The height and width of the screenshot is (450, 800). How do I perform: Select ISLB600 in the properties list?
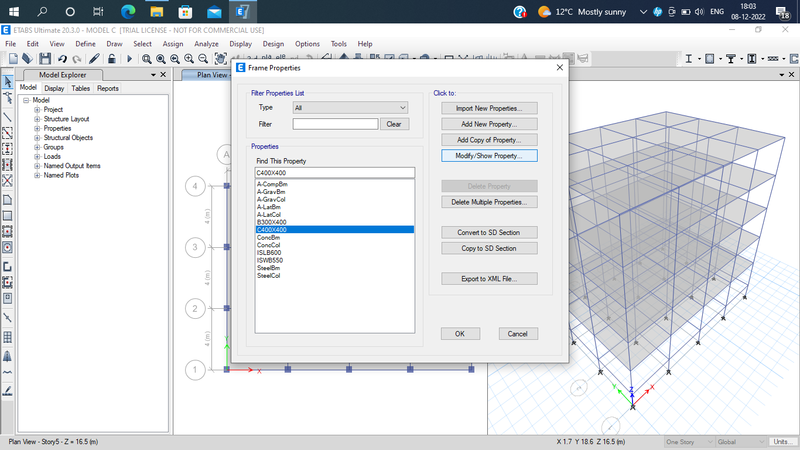(335, 253)
